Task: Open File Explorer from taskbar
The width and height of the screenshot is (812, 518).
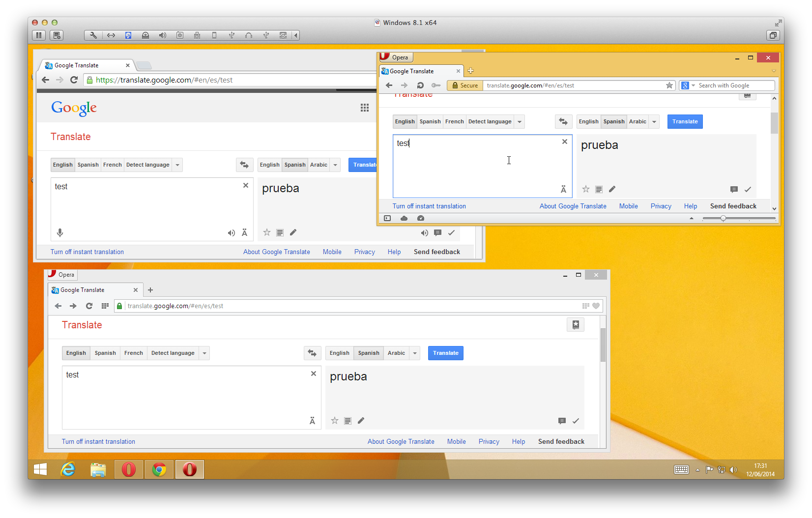Action: [x=98, y=470]
